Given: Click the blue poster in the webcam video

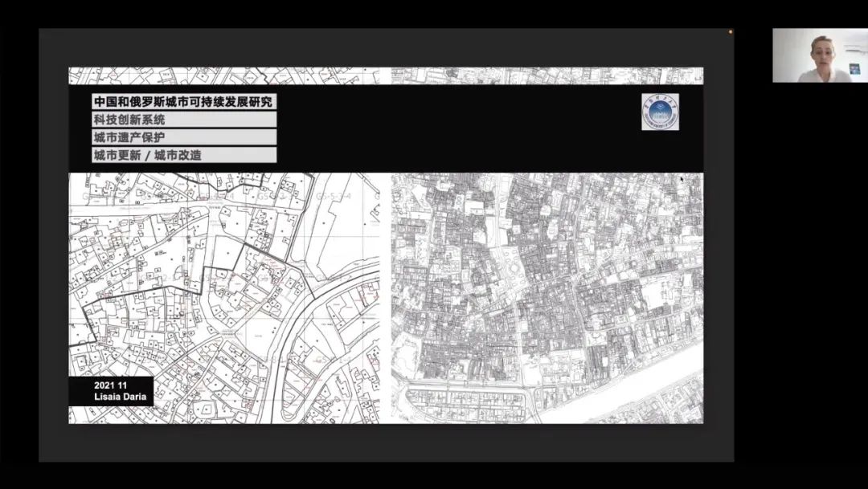Looking at the screenshot, I should coord(854,68).
